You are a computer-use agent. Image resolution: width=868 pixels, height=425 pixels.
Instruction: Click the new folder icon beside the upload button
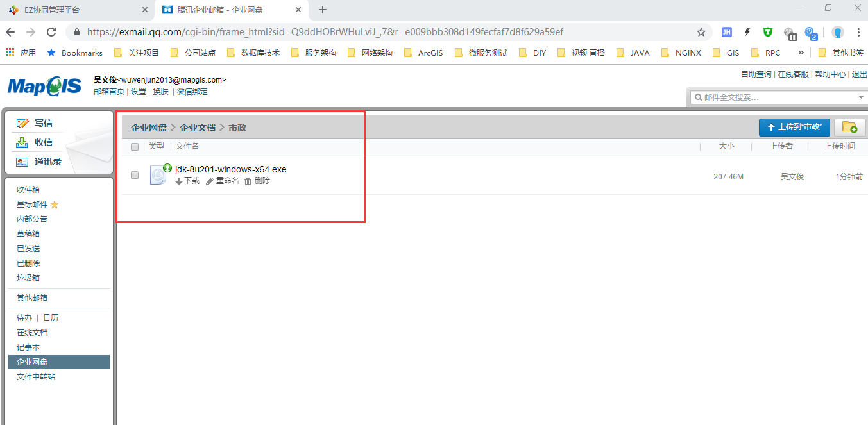tap(849, 127)
